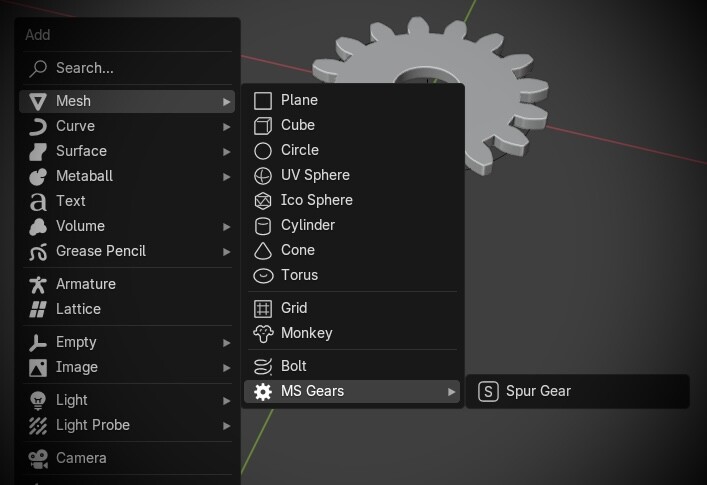Select the Text menu entry
This screenshot has height=485, width=707.
click(127, 201)
